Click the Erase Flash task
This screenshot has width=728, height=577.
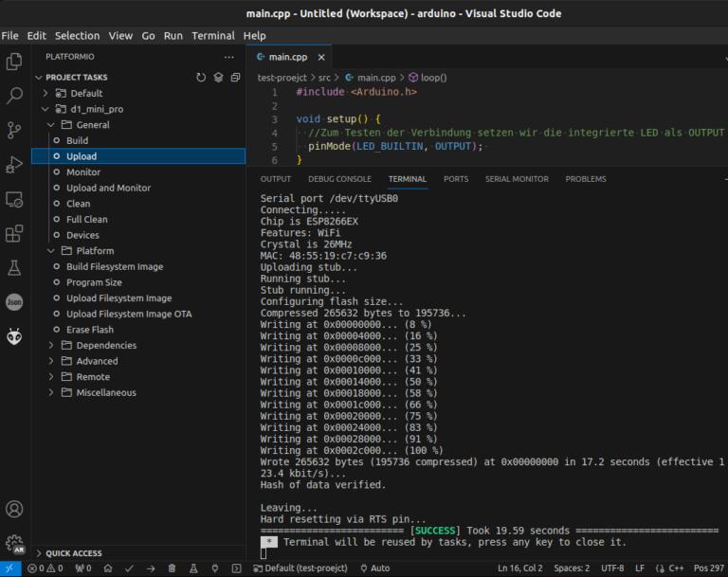pos(90,330)
